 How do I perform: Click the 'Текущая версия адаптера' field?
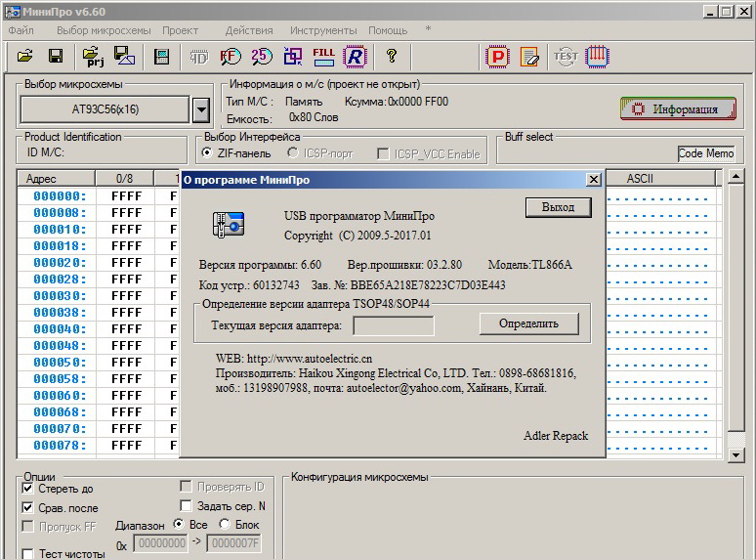pyautogui.click(x=393, y=324)
